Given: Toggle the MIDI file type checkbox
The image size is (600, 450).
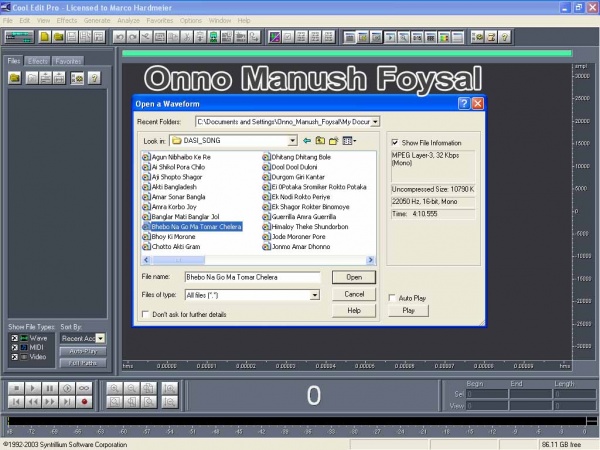Looking at the screenshot, I should (x=15, y=347).
